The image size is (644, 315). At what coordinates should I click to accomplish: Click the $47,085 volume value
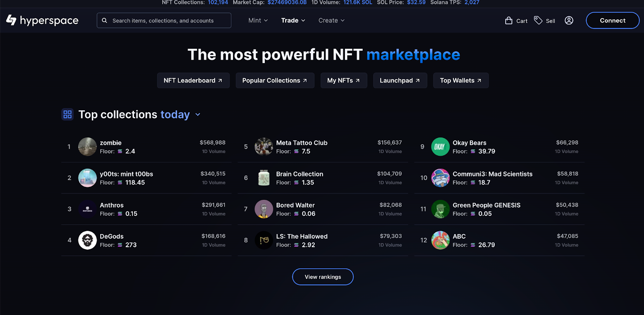coord(568,236)
